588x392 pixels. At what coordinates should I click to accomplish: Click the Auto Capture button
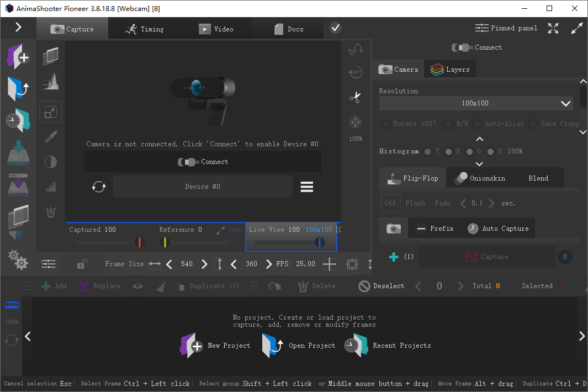(498, 229)
